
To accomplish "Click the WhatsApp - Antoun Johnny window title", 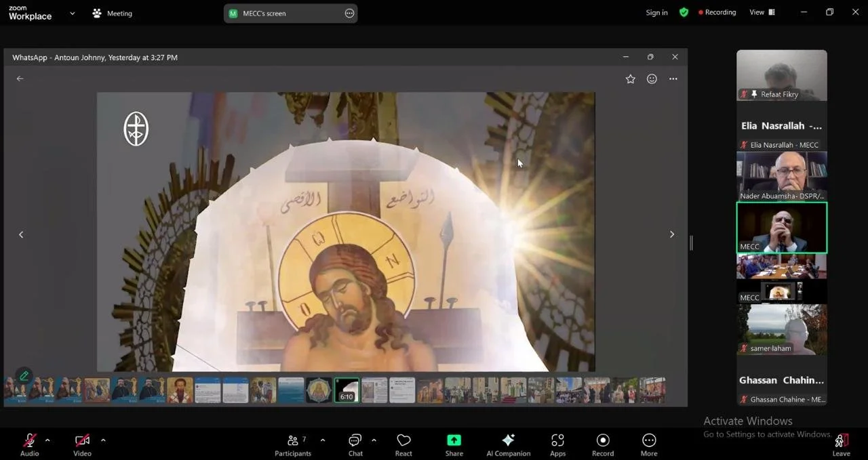I will (x=95, y=58).
